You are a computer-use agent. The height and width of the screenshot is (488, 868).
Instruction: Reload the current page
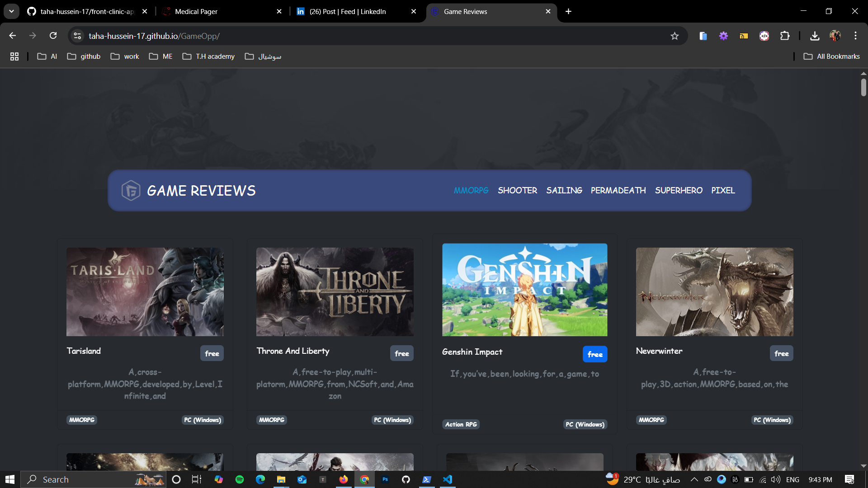pos(53,36)
